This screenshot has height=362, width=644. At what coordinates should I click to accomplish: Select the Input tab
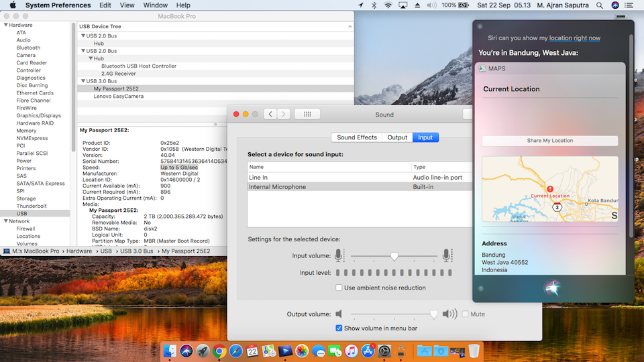tap(425, 137)
